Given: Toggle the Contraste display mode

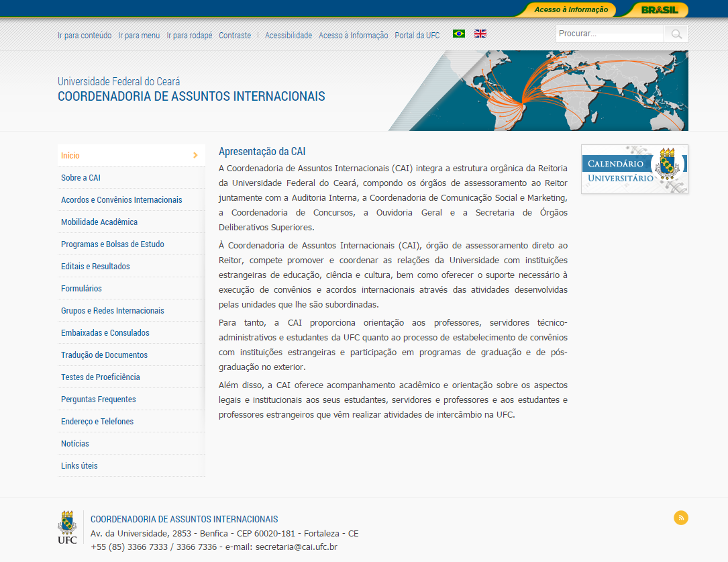Looking at the screenshot, I should click(235, 36).
